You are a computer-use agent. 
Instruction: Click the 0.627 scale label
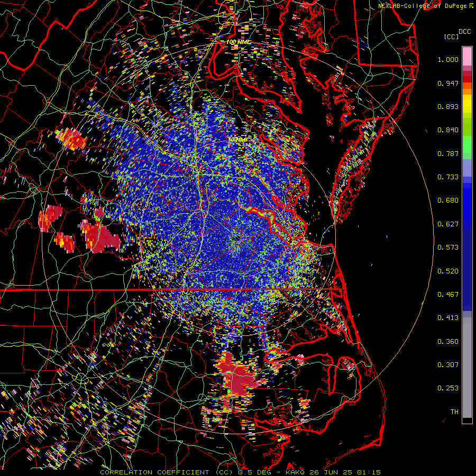[x=448, y=224]
